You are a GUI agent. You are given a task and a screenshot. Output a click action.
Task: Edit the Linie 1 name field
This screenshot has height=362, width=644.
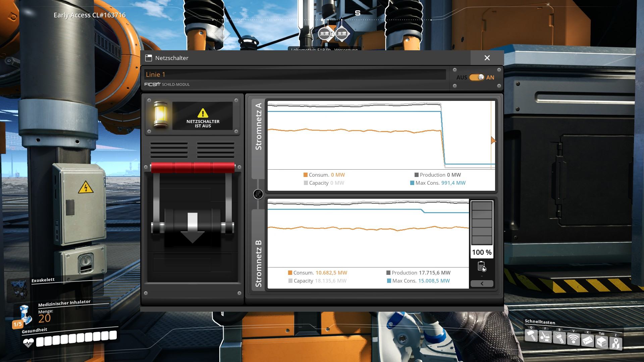295,74
